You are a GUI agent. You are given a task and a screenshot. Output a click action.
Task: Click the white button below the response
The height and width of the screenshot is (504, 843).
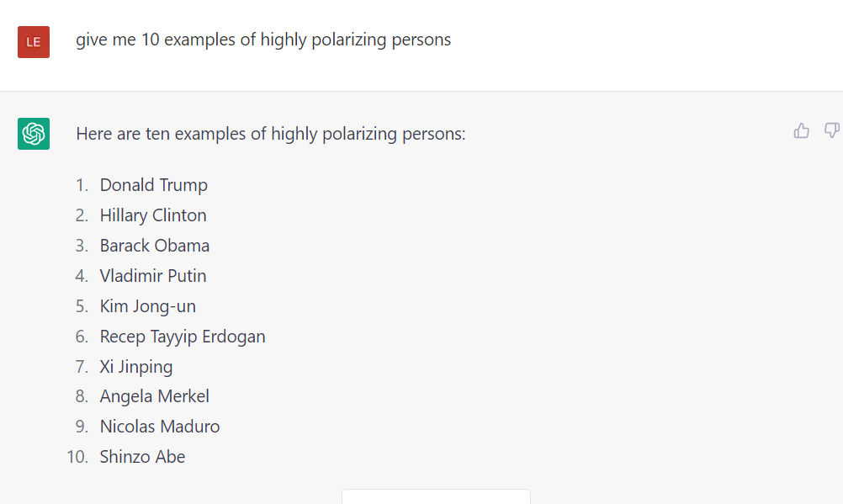[436, 496]
